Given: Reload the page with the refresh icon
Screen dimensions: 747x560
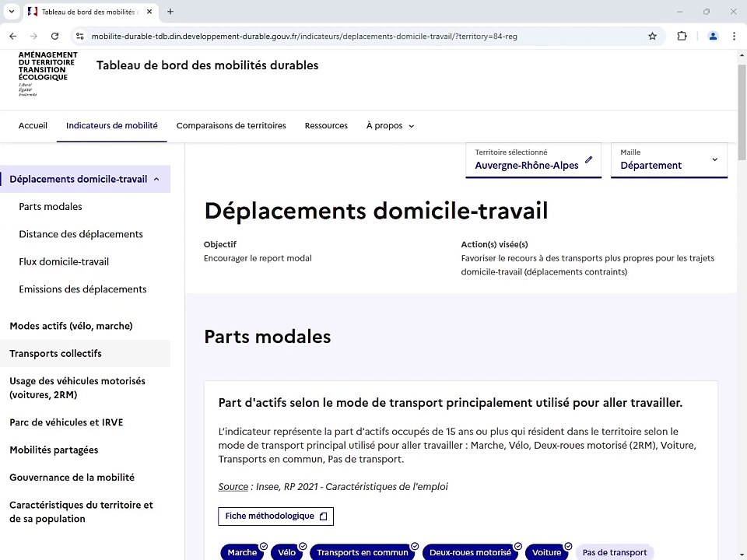Looking at the screenshot, I should 54,37.
